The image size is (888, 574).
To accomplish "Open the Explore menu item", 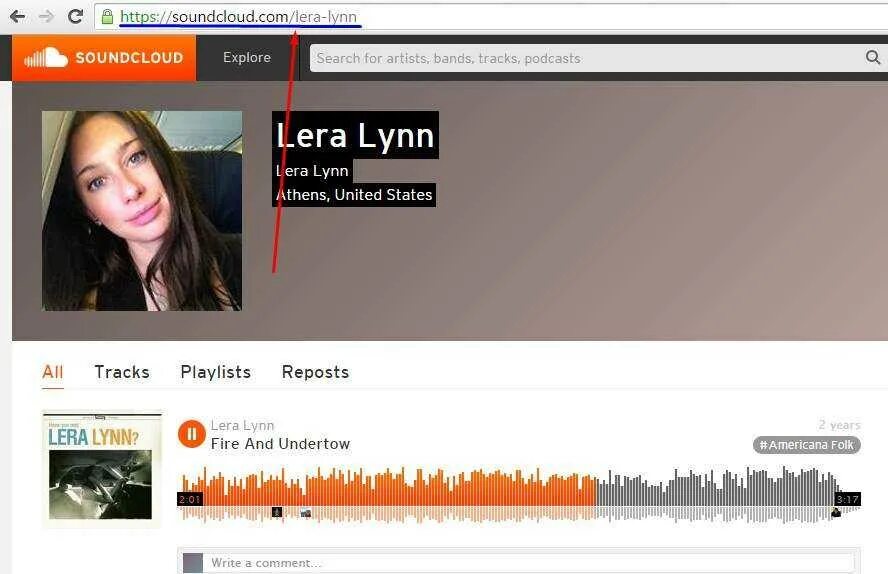I will pos(247,58).
